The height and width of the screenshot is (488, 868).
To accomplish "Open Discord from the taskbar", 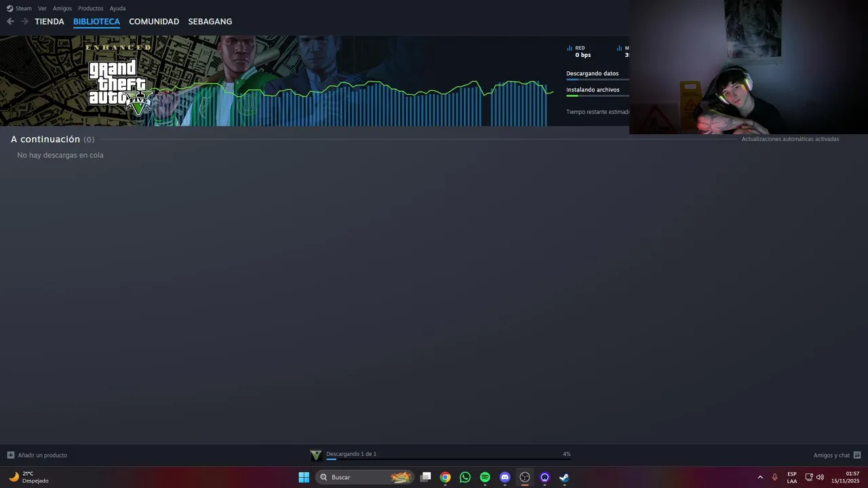I will [505, 477].
